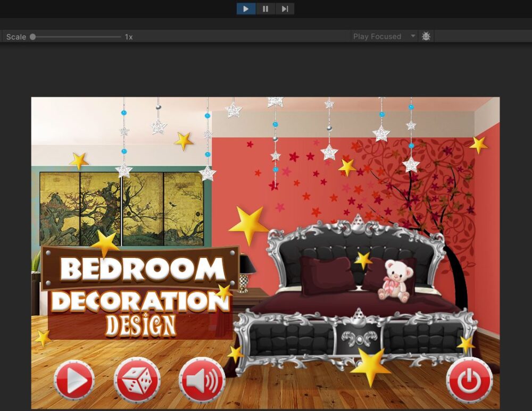This screenshot has height=411, width=532.
Task: Click the red dice button
Action: coord(137,380)
